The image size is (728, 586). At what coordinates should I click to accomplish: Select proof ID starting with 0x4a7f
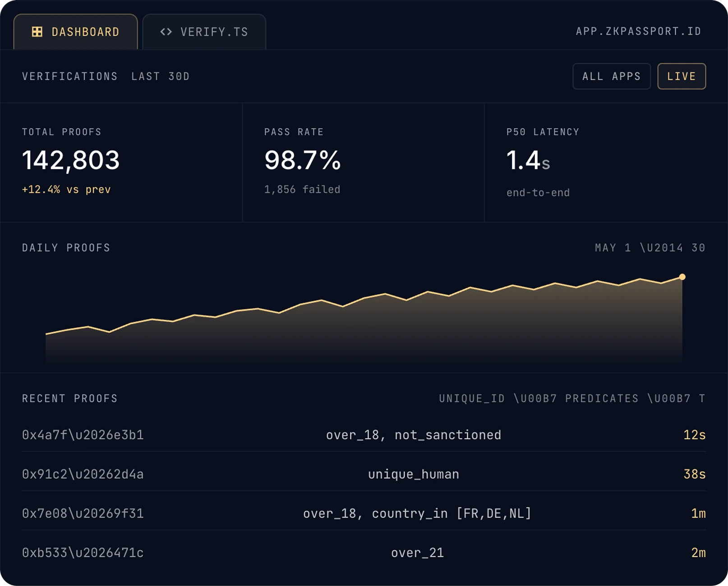[83, 435]
